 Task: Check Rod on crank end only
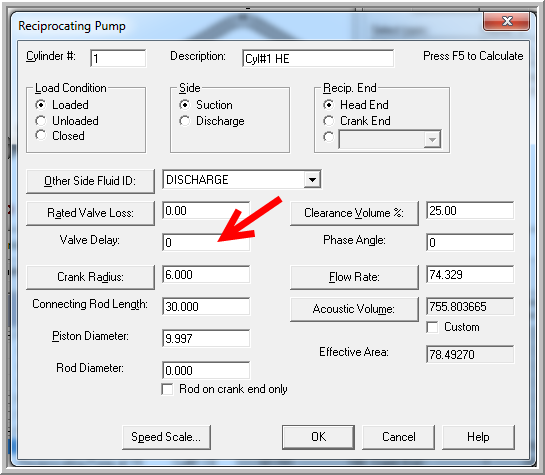[x=168, y=389]
